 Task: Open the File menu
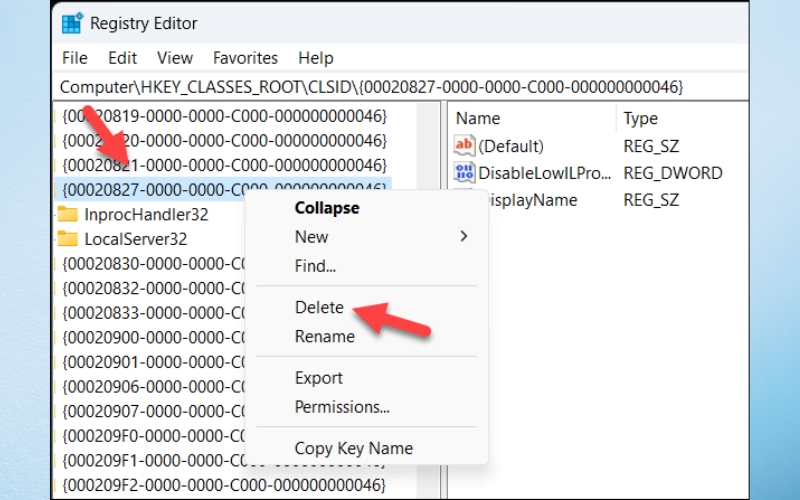pos(74,58)
